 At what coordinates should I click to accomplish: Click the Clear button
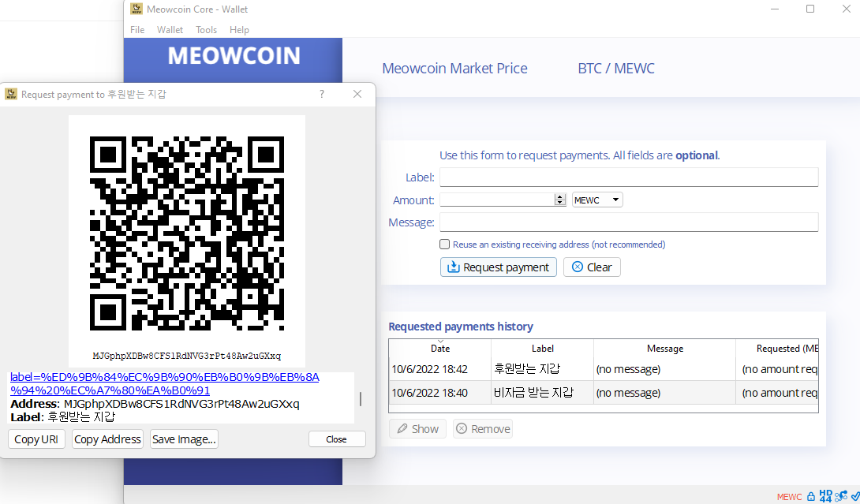(592, 267)
